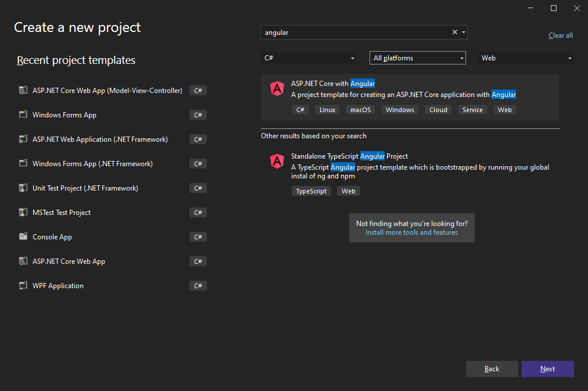
Task: Click the macOS tag on ASP.NET Core with Angular
Action: coord(360,110)
